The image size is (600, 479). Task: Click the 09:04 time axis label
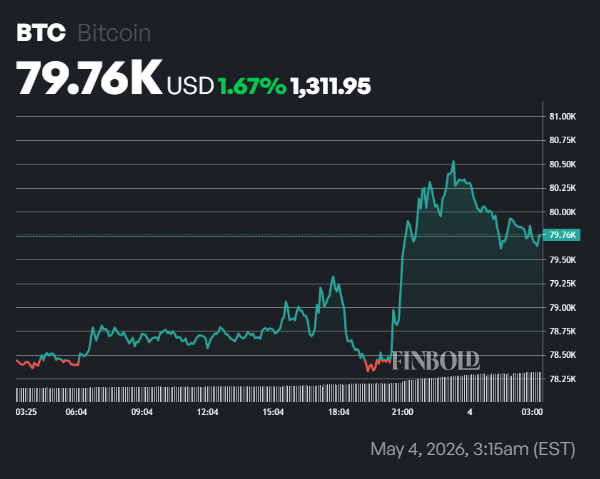142,412
